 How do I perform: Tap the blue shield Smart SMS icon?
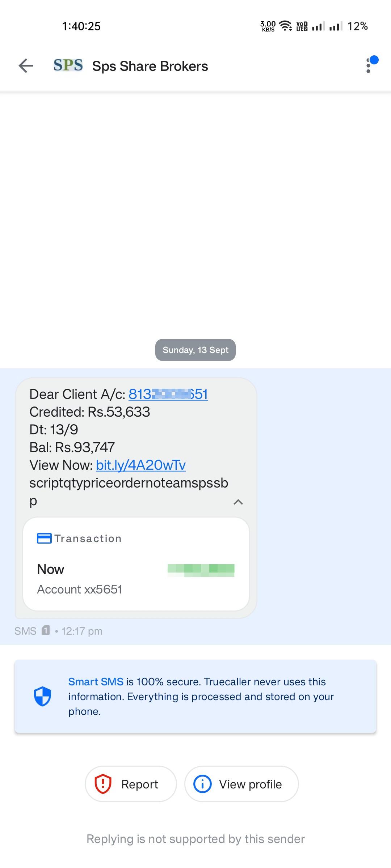[42, 696]
